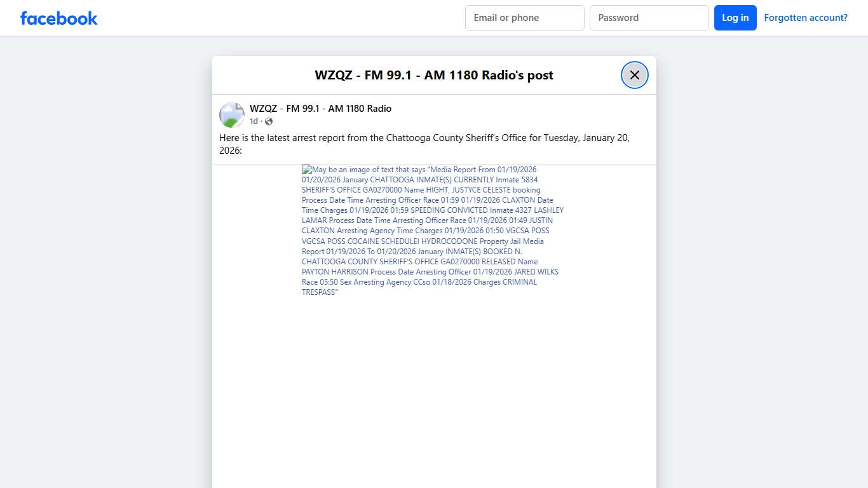Open WZQZ's circular profile avatar
The height and width of the screenshot is (488, 868).
point(231,114)
